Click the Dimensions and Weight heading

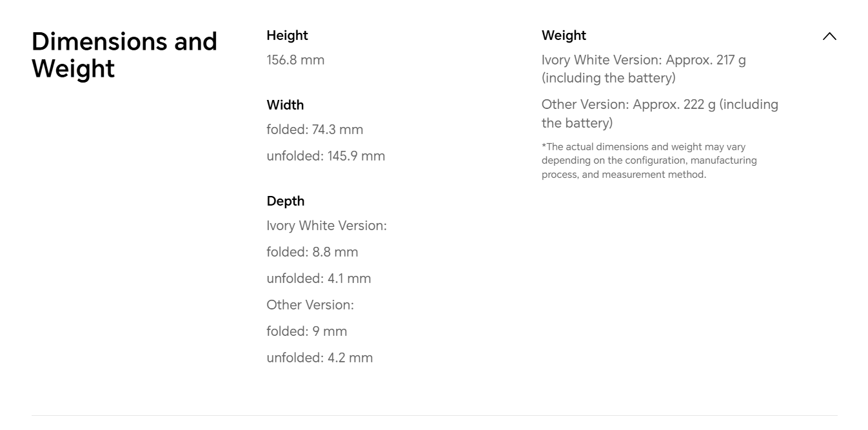click(124, 55)
